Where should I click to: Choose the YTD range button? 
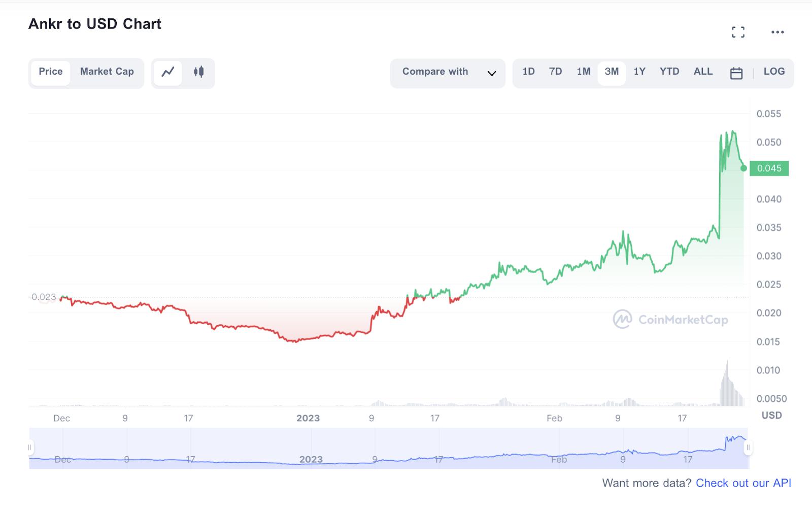669,72
